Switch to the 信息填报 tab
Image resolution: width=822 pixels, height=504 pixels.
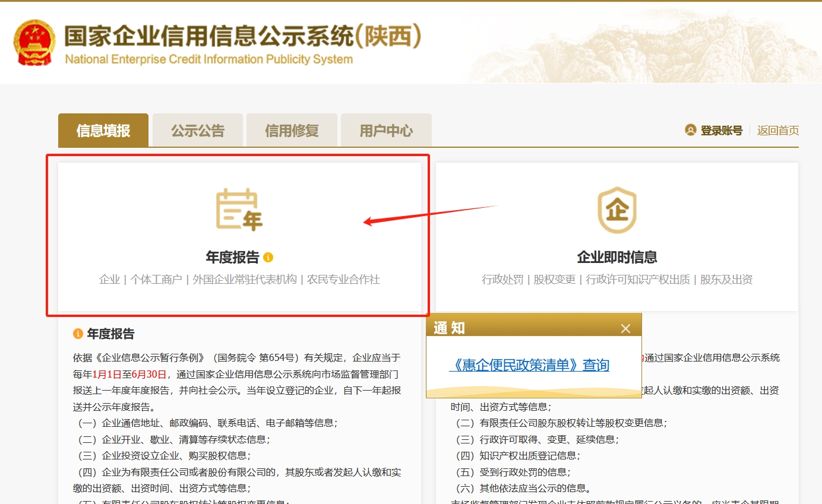[103, 131]
